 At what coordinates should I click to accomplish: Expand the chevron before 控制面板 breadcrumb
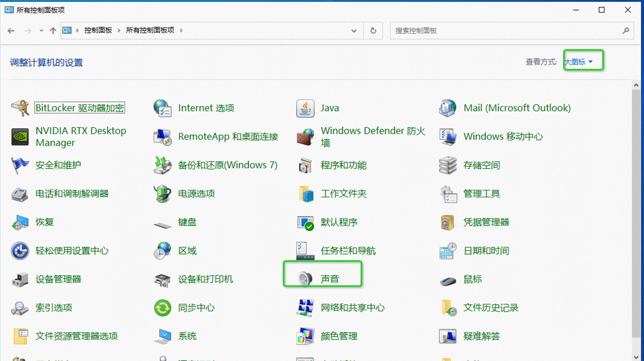[x=77, y=31]
